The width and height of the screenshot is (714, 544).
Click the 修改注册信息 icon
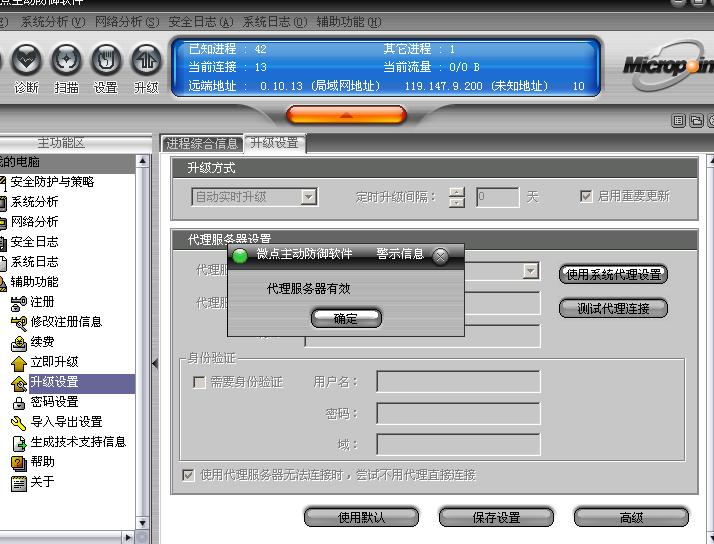click(x=19, y=323)
